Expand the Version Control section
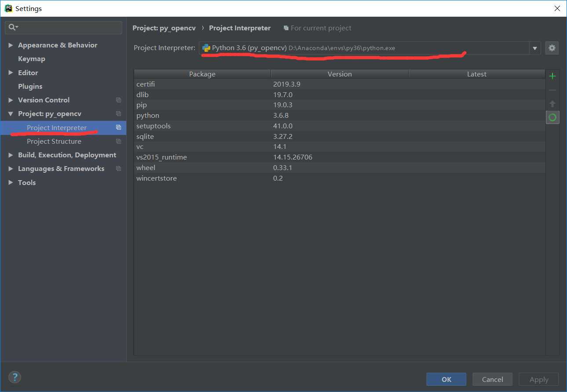 [11, 100]
